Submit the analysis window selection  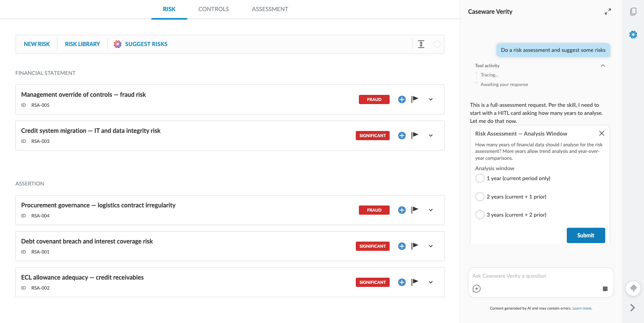[586, 235]
